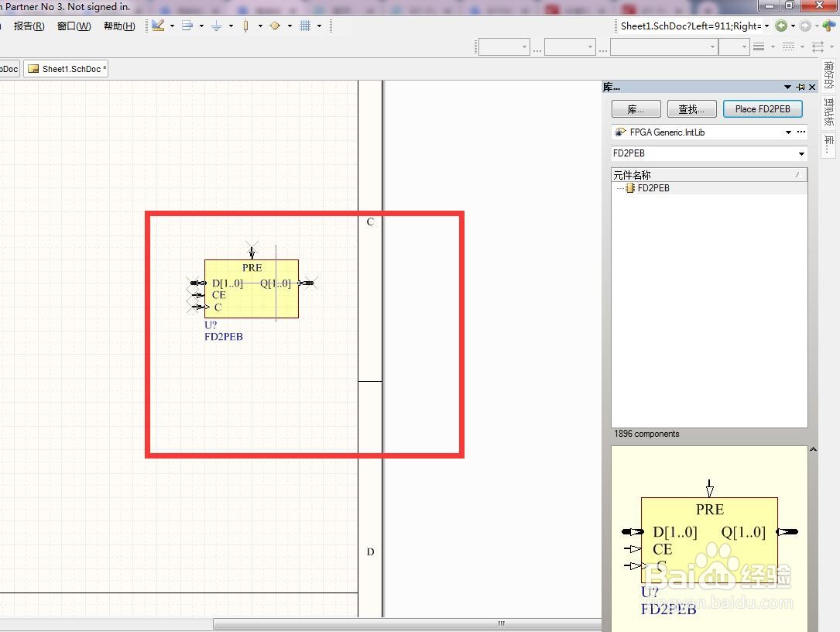Open the 报告(R) menu

click(x=29, y=26)
